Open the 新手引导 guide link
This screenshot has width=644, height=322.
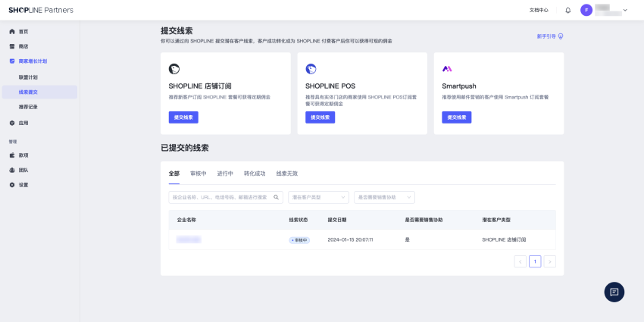550,36
